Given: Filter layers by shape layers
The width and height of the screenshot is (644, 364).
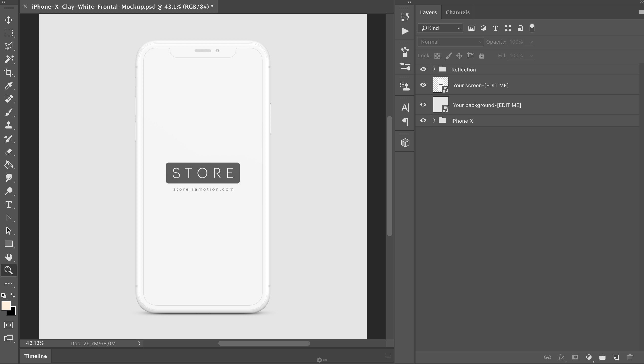Looking at the screenshot, I should (x=508, y=28).
